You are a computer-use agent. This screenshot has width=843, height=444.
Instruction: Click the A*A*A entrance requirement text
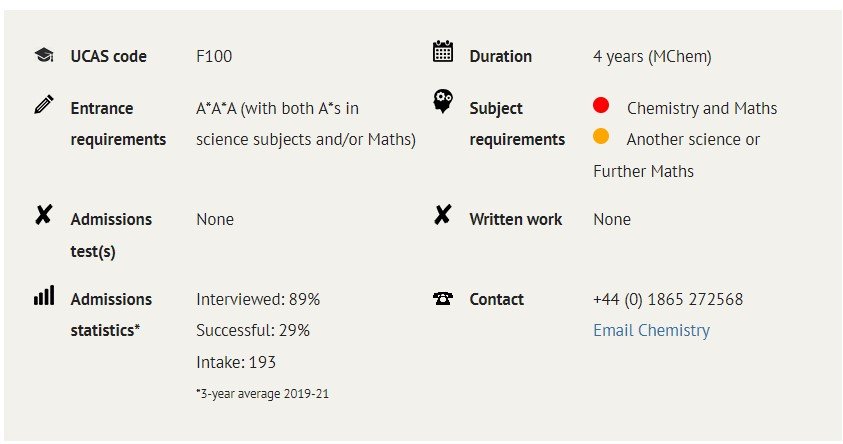(x=306, y=124)
